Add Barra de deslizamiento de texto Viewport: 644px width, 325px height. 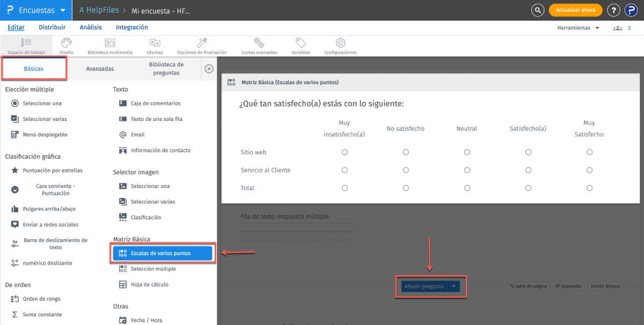(x=50, y=244)
